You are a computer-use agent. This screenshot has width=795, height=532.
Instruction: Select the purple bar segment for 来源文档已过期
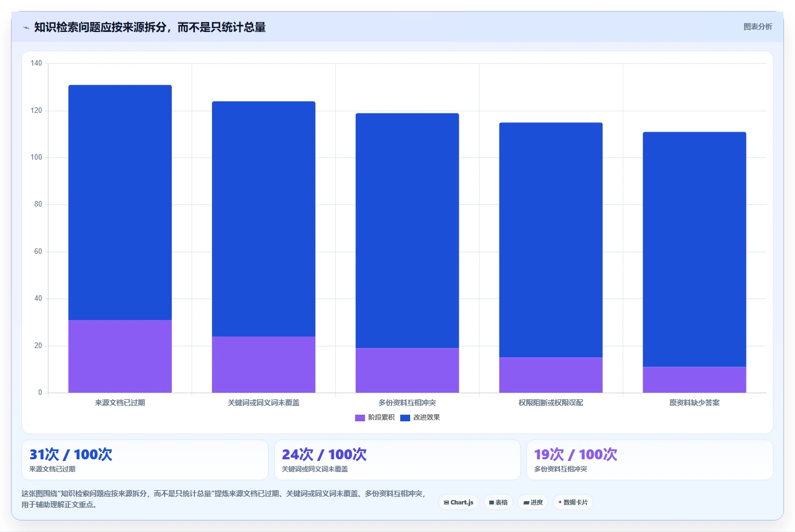coord(120,356)
